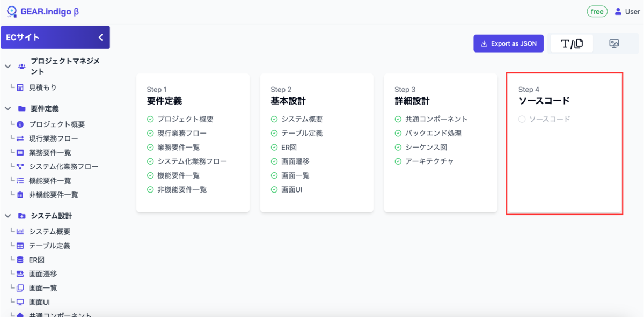644x317 pixels.
Task: Open 見積もり in the sidebar tree
Action: click(42, 87)
